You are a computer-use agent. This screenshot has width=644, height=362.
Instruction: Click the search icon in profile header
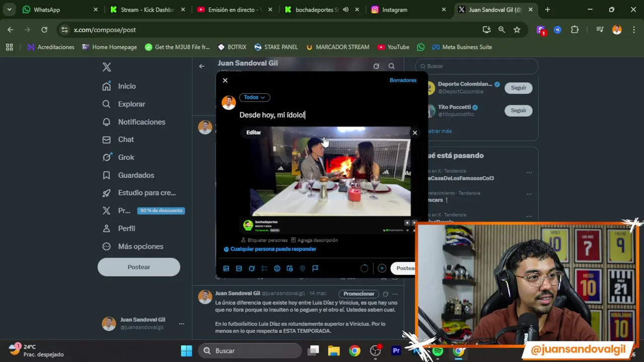click(x=391, y=66)
